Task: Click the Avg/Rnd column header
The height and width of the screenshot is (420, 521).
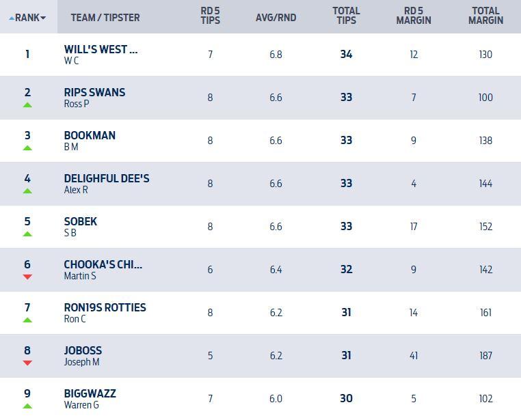Action: 276,17
